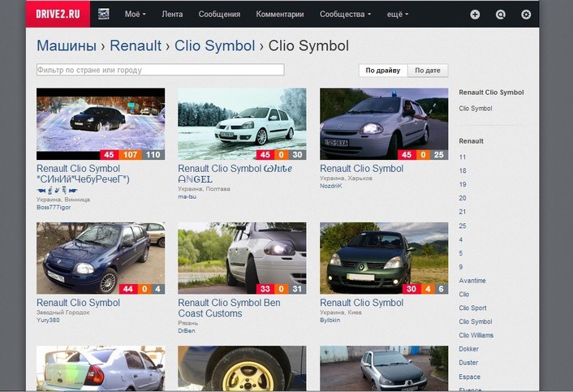Viewport: 573px width, 392px height.
Task: Open the search icon in navbar
Action: [500, 15]
